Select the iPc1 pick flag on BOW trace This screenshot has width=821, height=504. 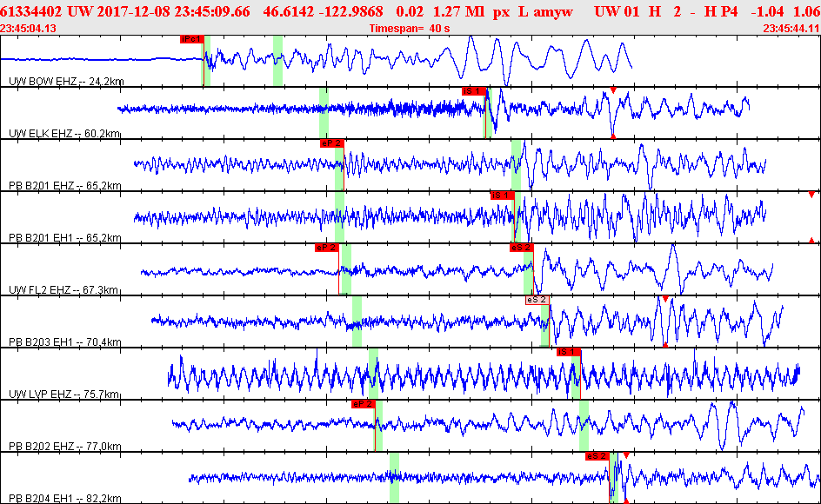pyautogui.click(x=191, y=39)
